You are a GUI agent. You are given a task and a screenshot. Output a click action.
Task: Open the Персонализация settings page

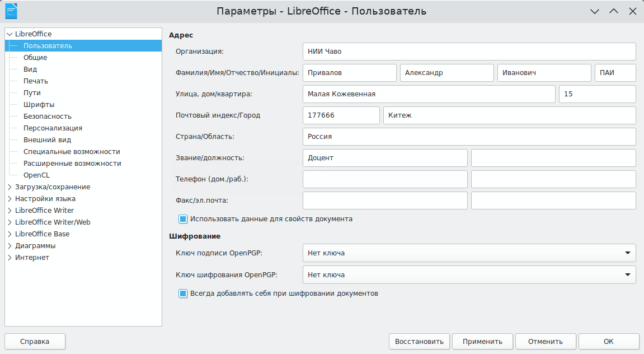click(x=53, y=128)
